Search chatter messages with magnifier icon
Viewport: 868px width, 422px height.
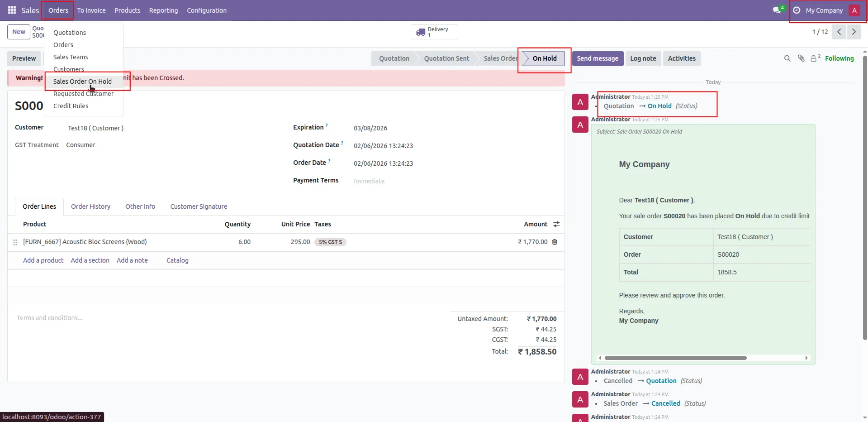coord(787,58)
